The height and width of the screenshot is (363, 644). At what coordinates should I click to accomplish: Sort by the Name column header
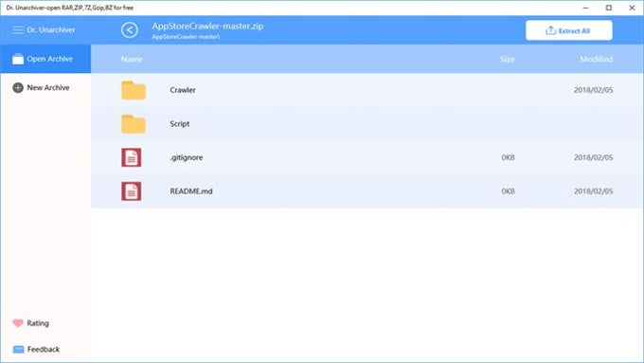[x=132, y=59]
